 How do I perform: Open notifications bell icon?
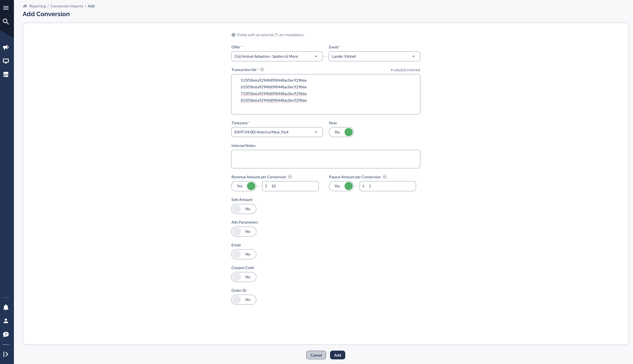tap(6, 307)
